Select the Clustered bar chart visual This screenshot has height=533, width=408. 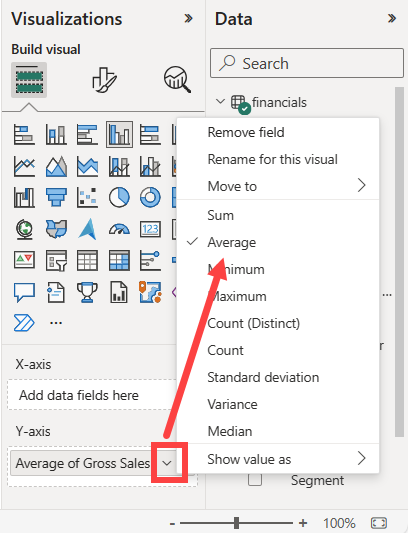point(87,135)
